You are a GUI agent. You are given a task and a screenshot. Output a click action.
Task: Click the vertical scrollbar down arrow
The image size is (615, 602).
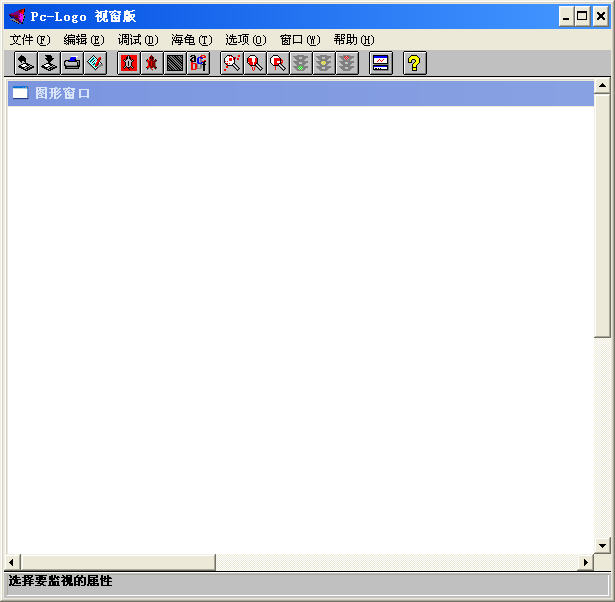coord(602,545)
